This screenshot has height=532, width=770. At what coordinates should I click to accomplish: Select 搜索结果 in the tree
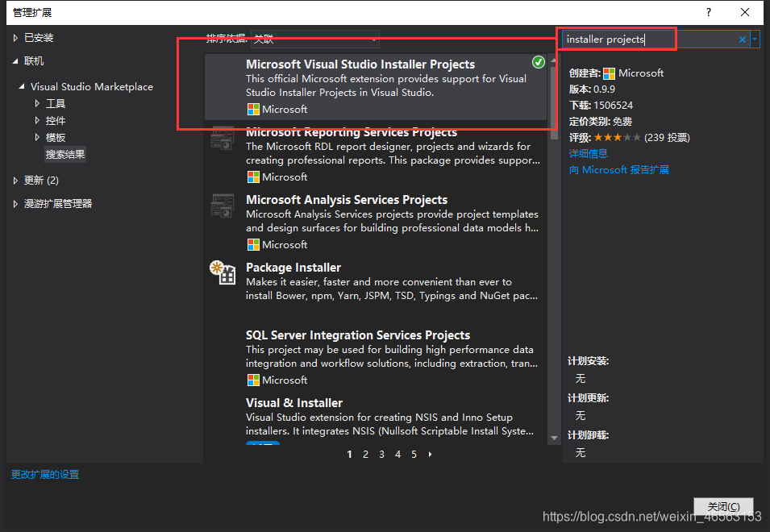(65, 155)
